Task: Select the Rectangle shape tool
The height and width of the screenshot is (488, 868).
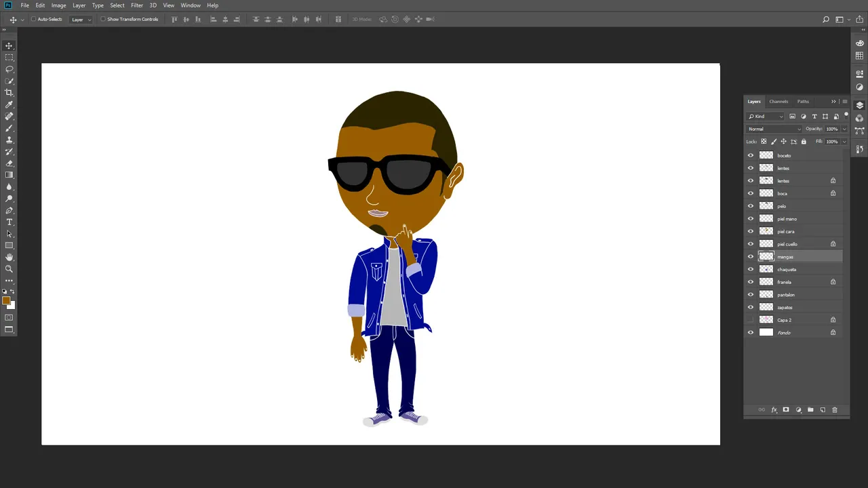Action: tap(9, 245)
